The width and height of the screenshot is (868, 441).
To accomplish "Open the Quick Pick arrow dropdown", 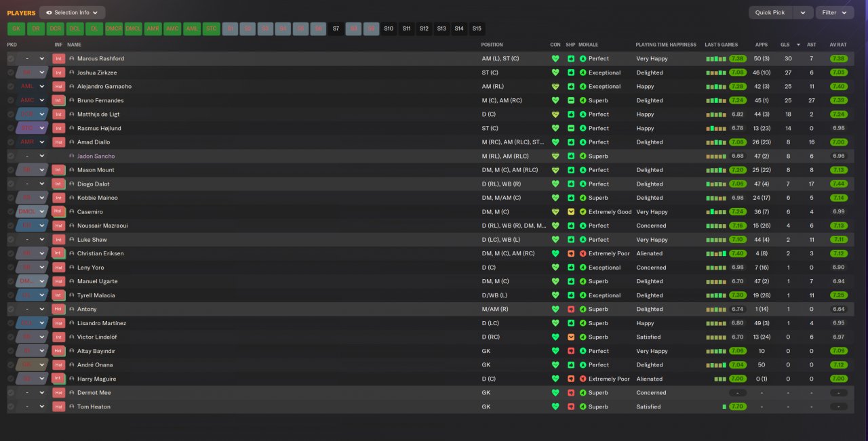I will (x=803, y=13).
